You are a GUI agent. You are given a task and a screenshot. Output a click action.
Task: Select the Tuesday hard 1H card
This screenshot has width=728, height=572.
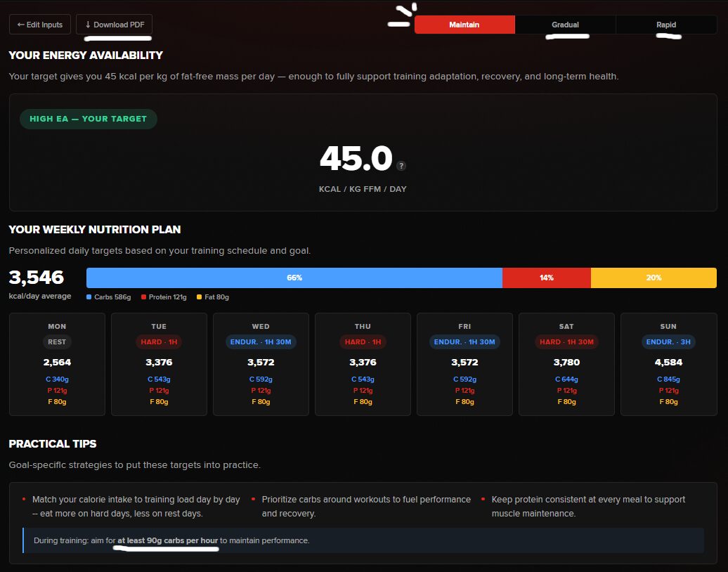point(159,364)
